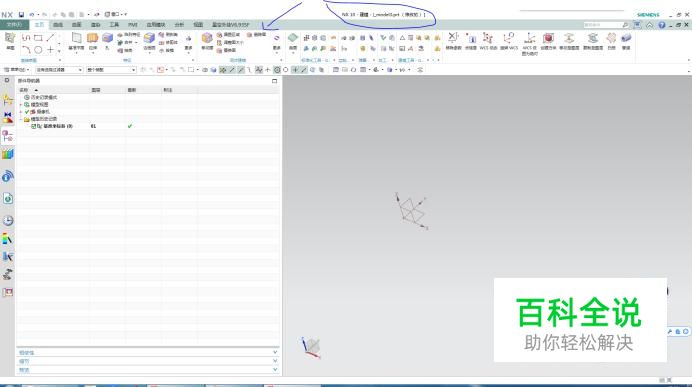The width and height of the screenshot is (692, 387).
Task: Toggle the snap control-point option
Action: pos(250,70)
